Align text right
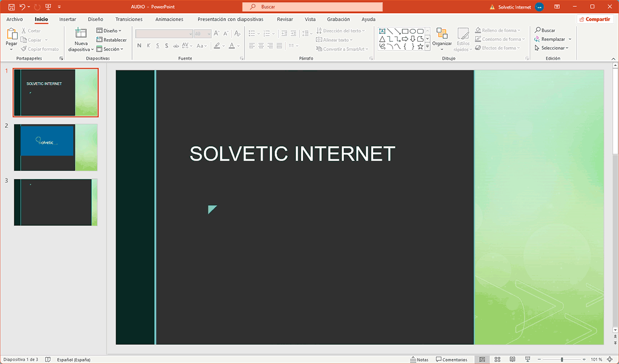Image resolution: width=619 pixels, height=364 pixels. 271,46
